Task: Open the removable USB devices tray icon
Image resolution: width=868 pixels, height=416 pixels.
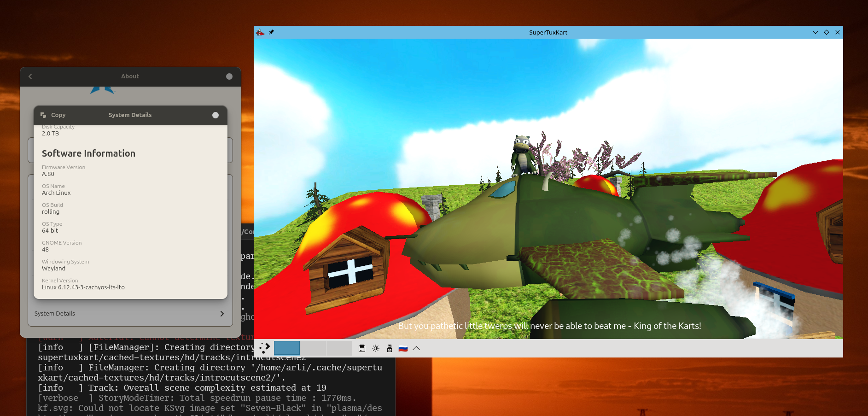Action: click(x=390, y=348)
